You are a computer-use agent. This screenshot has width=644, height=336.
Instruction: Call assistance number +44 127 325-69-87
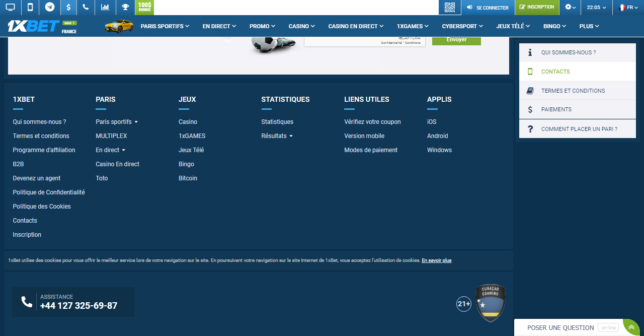78,306
